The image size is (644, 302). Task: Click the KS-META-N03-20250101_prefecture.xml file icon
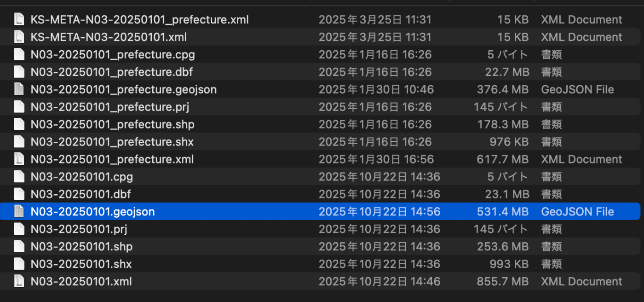coord(19,19)
